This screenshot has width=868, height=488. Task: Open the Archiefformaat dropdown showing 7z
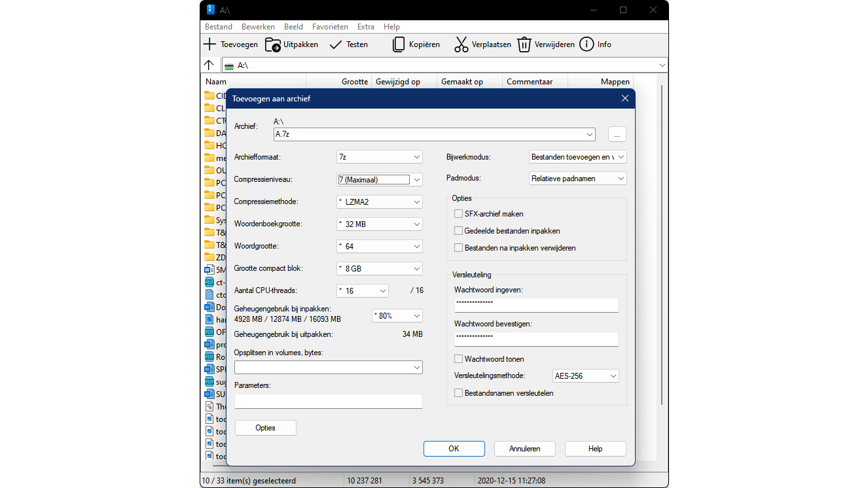point(379,157)
